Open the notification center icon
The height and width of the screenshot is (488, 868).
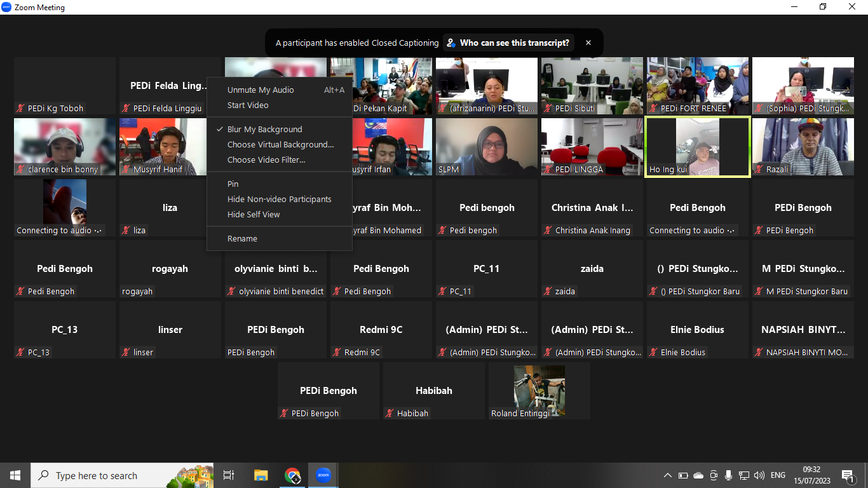[848, 475]
